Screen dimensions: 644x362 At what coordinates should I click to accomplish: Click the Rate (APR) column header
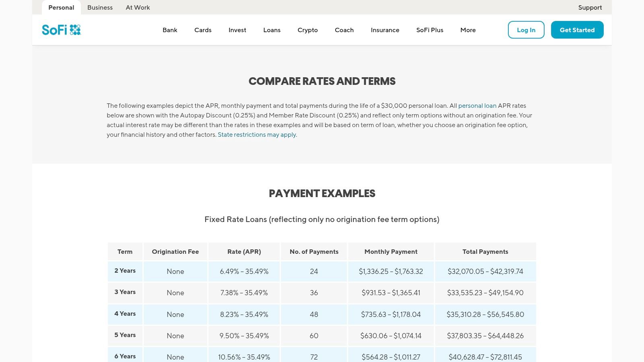pos(244,251)
